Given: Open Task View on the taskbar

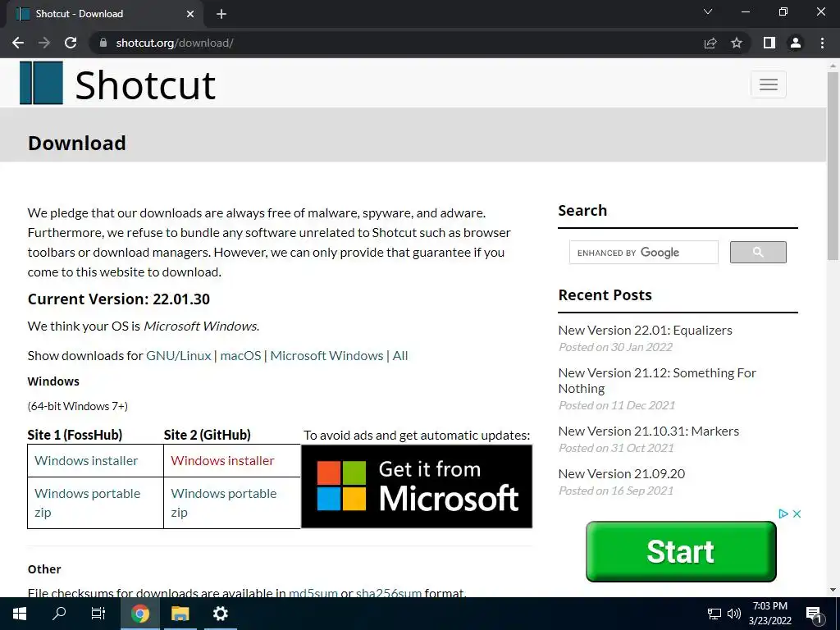Looking at the screenshot, I should [98, 614].
